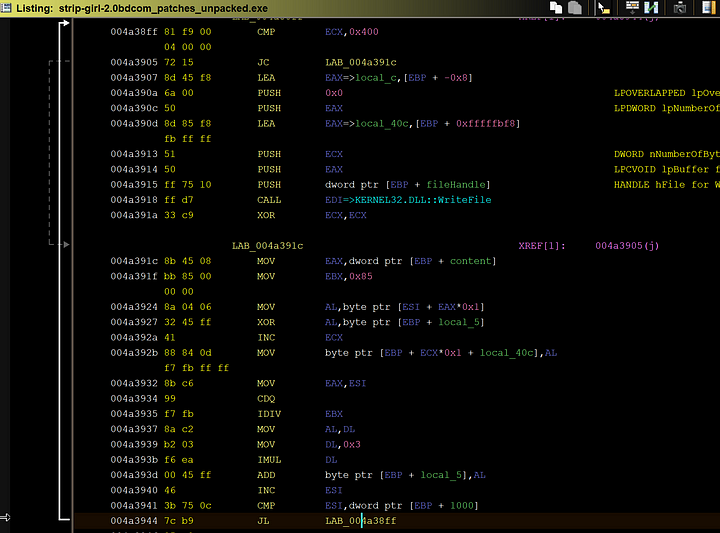Toggle mouse hover popups cursor icon
This screenshot has height=533, width=720.
(x=603, y=7)
